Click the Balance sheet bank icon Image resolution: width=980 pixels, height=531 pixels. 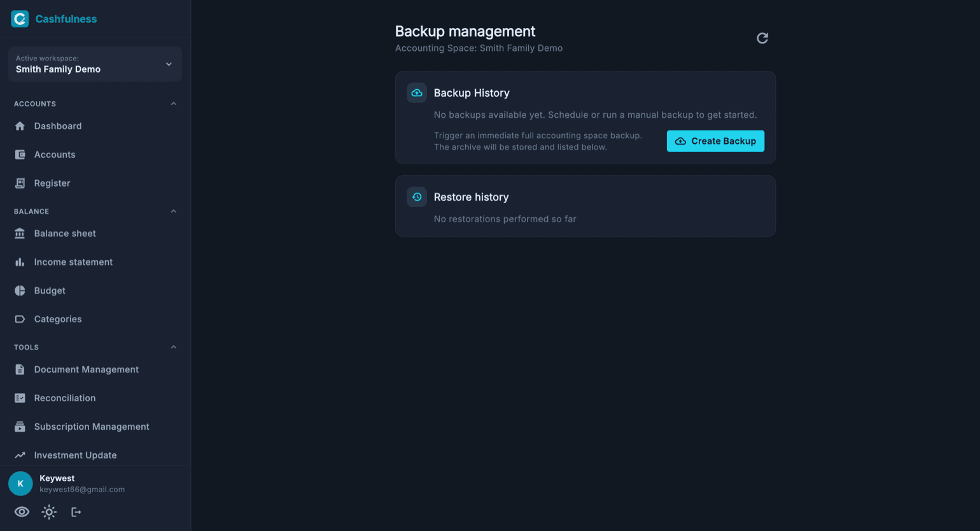coord(20,234)
